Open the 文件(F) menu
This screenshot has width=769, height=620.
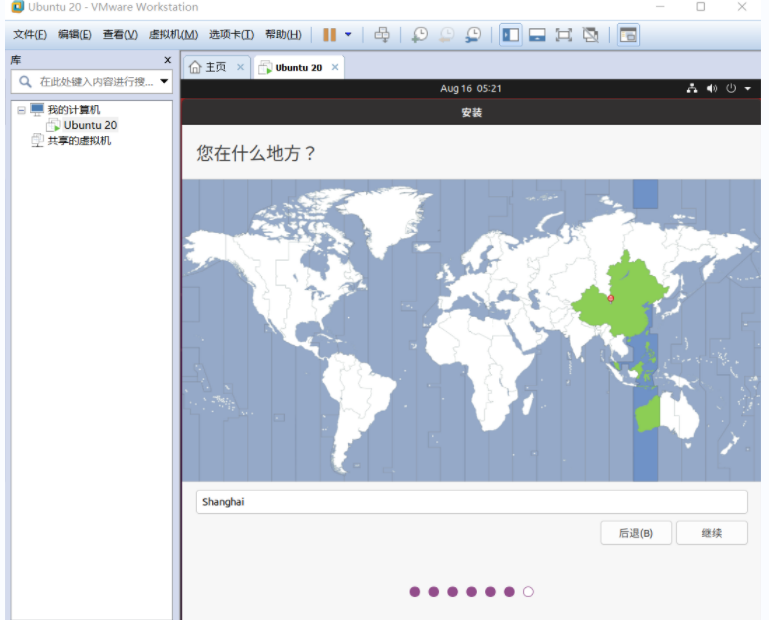pos(30,34)
